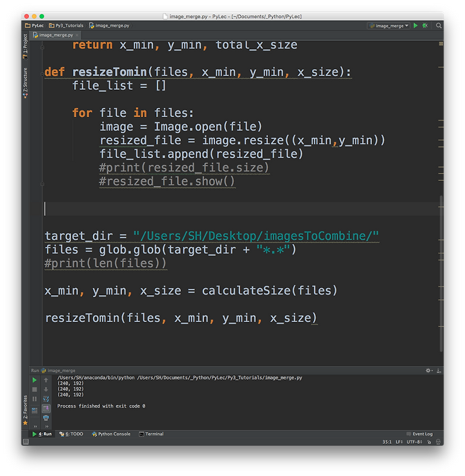Pause output in the Run panel
Screen dimensions: 465x476
point(34,399)
